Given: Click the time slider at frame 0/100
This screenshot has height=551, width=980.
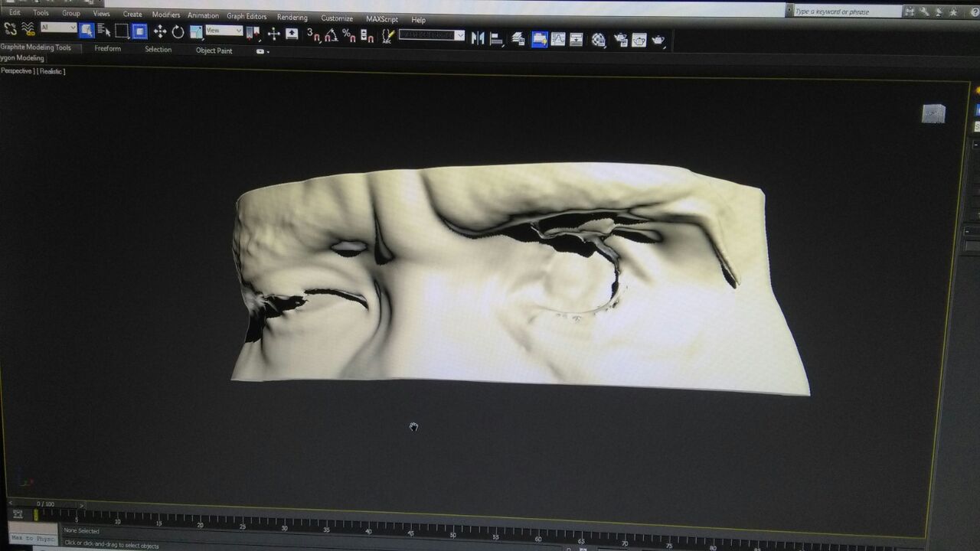Looking at the screenshot, I should 45,504.
